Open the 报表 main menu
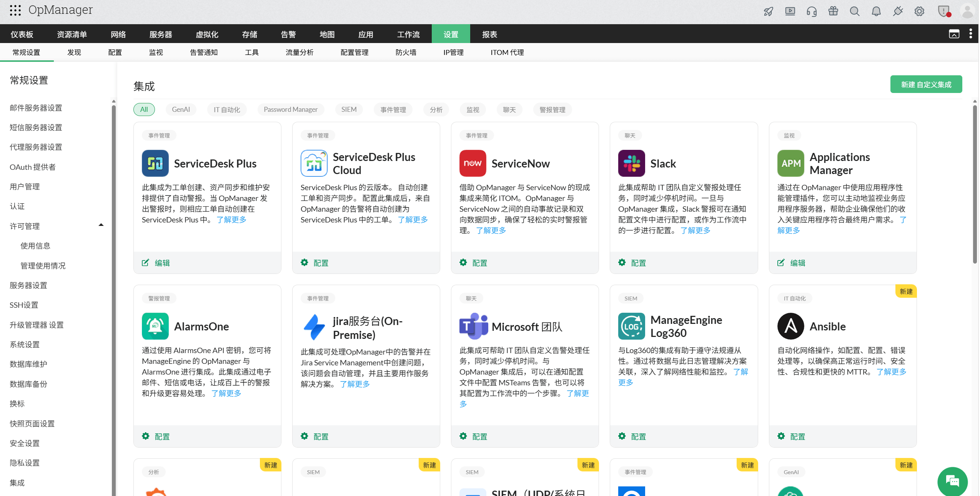This screenshot has width=980, height=496. click(490, 34)
